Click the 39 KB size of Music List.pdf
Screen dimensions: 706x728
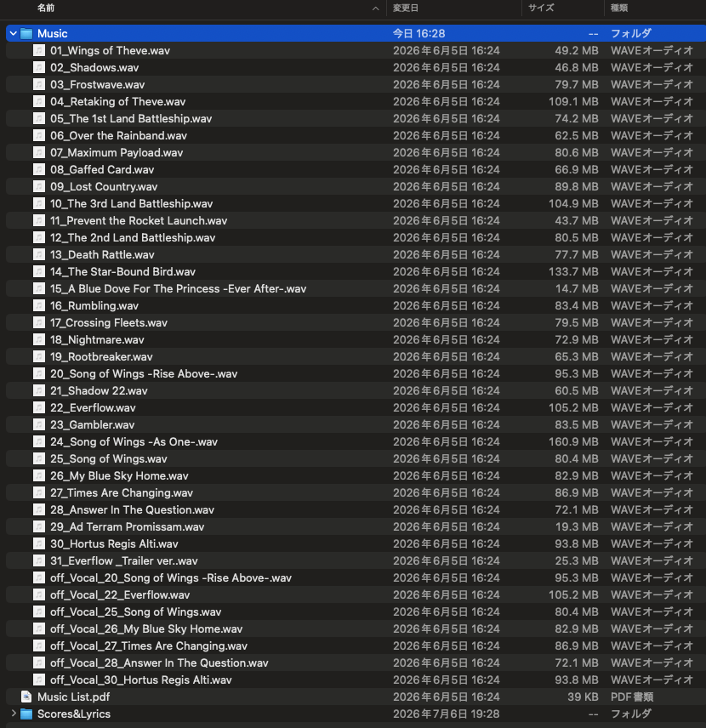(x=583, y=697)
